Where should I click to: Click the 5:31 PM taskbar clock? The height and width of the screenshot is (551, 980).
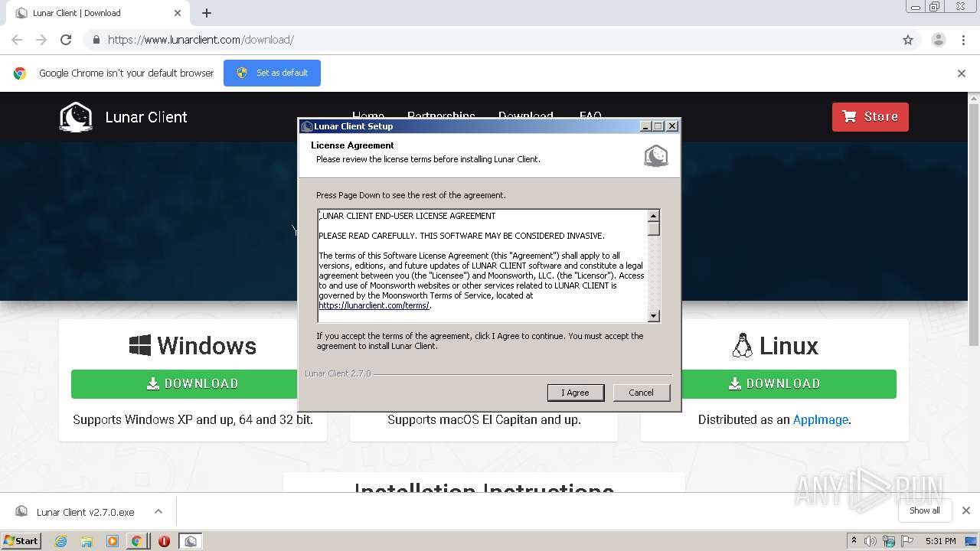click(x=940, y=541)
